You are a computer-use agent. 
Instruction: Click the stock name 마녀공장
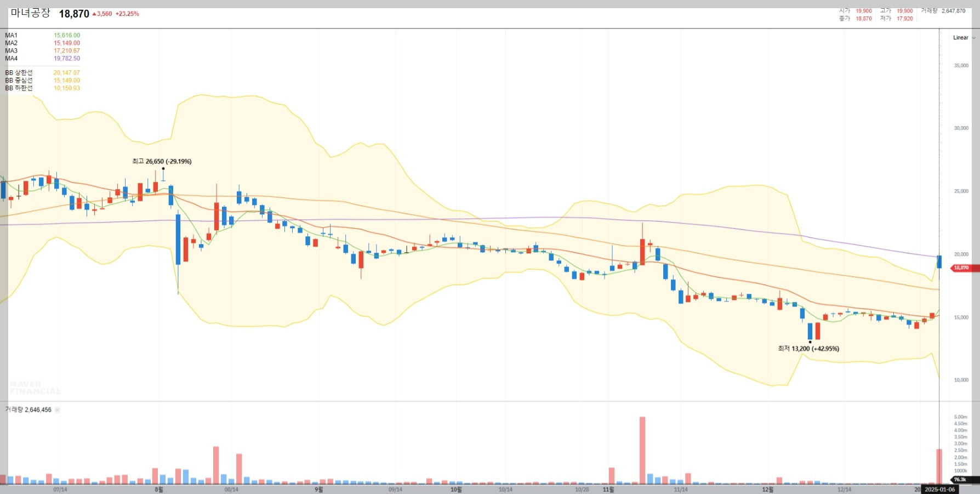[30, 13]
